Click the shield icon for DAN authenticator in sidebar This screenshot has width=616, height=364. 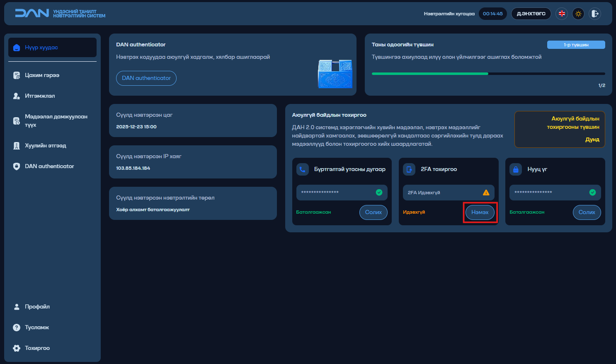click(17, 166)
